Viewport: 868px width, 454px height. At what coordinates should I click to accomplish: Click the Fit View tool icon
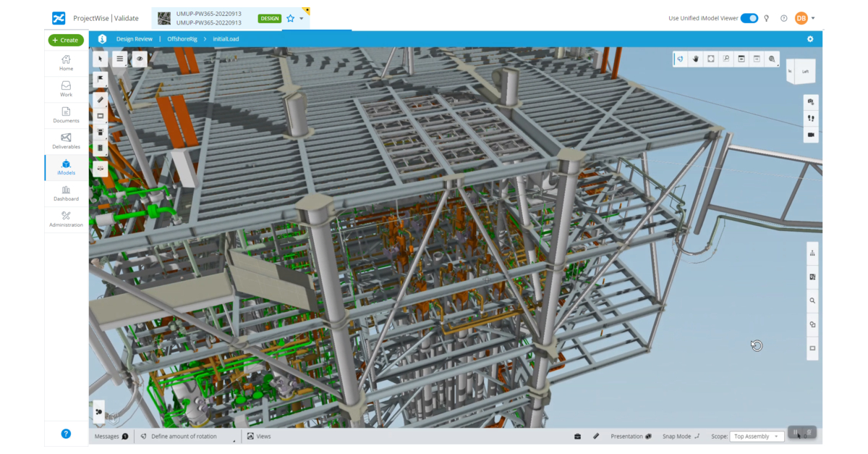click(711, 59)
